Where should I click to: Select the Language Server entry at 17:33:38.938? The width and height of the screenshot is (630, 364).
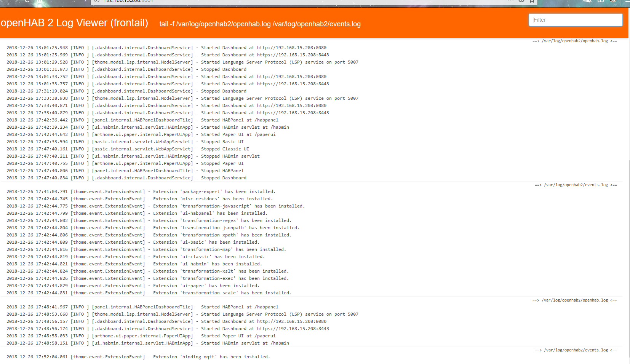tap(182, 98)
